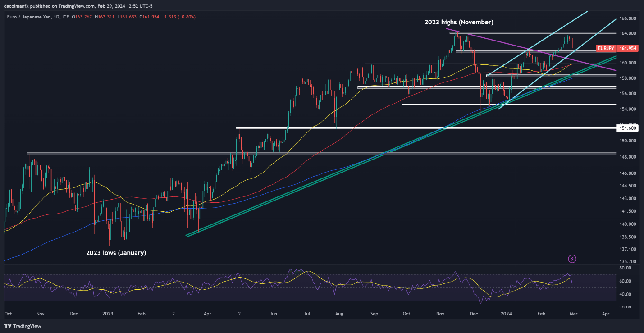The image size is (644, 333).
Task: Click the 148.000 price axis label
Action: pyautogui.click(x=628, y=157)
